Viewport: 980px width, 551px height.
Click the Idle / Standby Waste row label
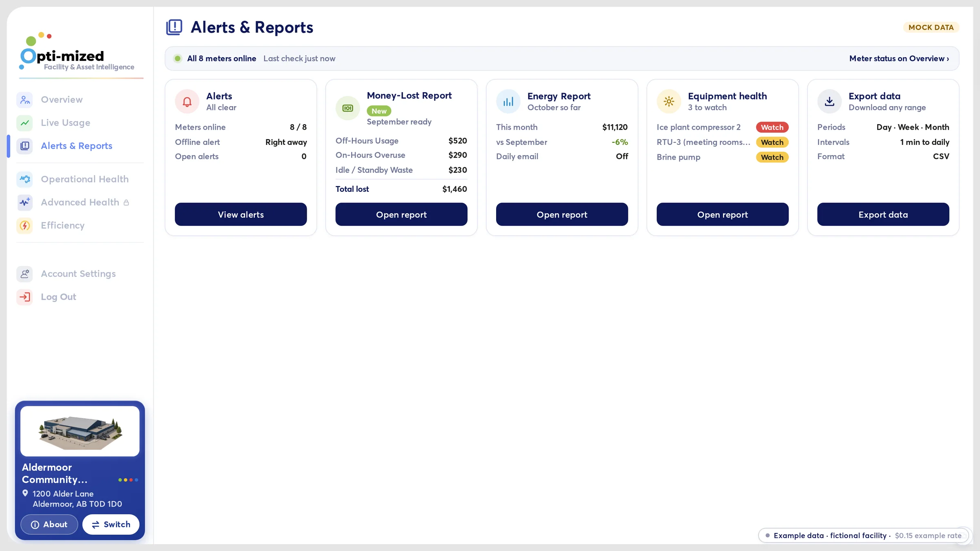click(374, 170)
